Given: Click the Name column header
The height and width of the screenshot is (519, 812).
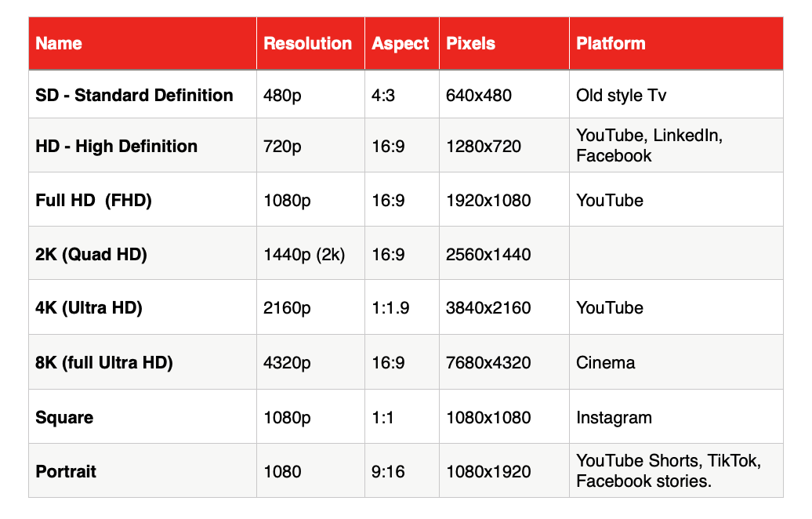Looking at the screenshot, I should point(143,43).
